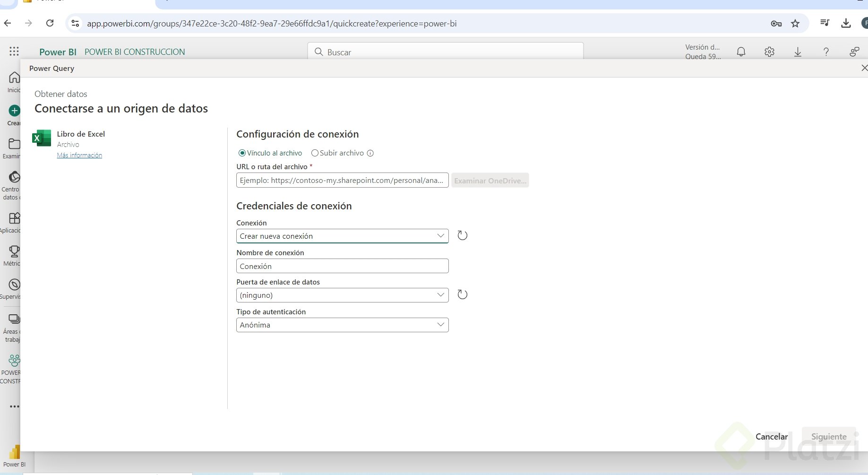This screenshot has height=475, width=868.
Task: Click the Power BI brand link
Action: pyautogui.click(x=58, y=52)
